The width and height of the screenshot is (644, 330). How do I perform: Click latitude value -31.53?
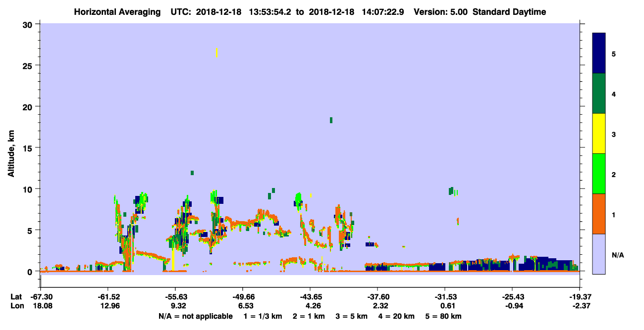[x=445, y=296]
